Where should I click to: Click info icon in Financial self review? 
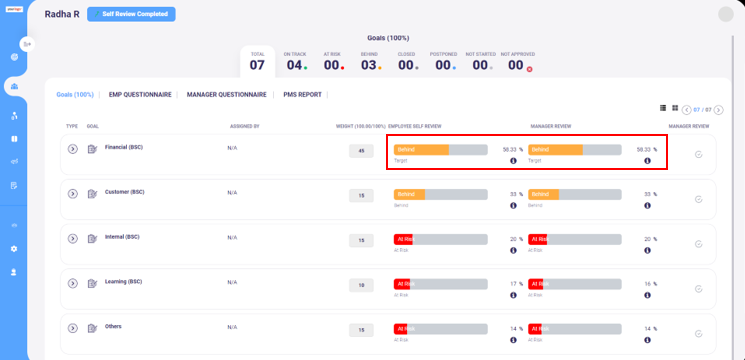click(513, 161)
